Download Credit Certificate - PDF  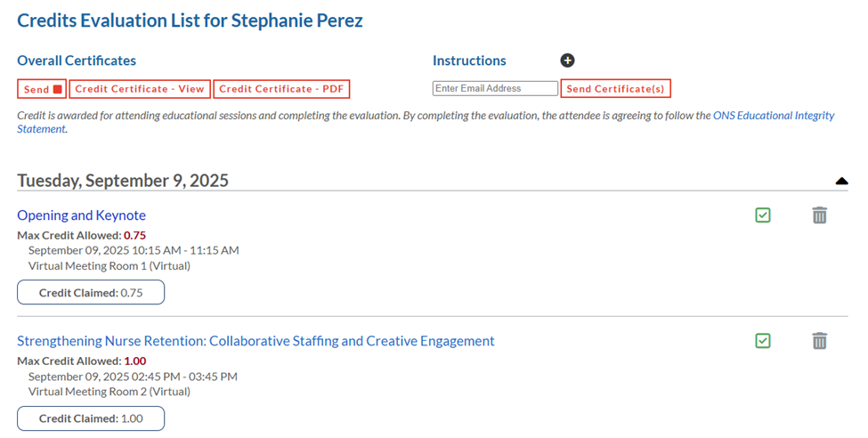point(281,89)
